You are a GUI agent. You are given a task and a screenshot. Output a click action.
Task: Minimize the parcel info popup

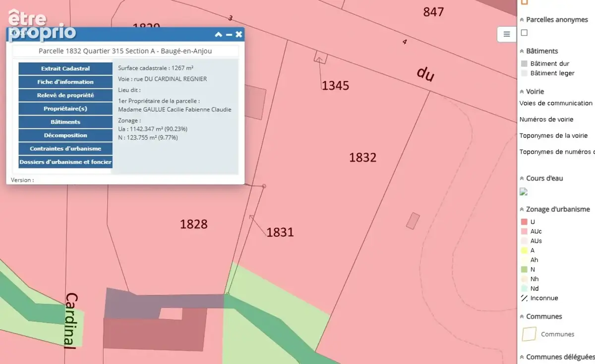tap(229, 35)
